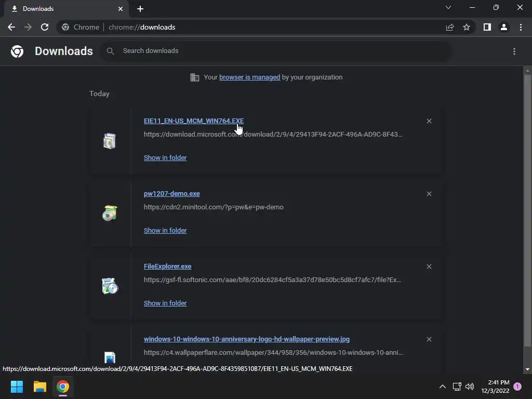Click the search magnifier icon
Image resolution: width=532 pixels, height=399 pixels.
pyautogui.click(x=110, y=51)
